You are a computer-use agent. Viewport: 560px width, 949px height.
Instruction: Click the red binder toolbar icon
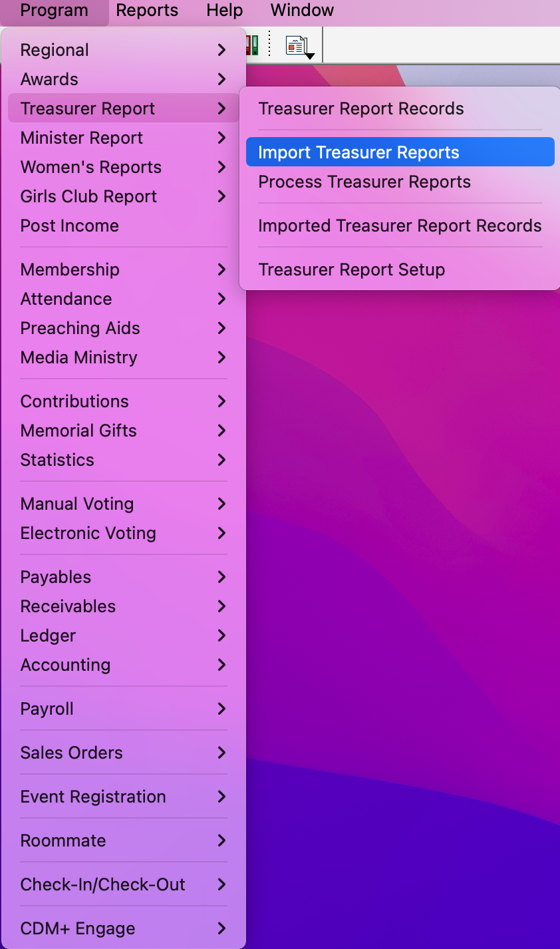click(249, 45)
